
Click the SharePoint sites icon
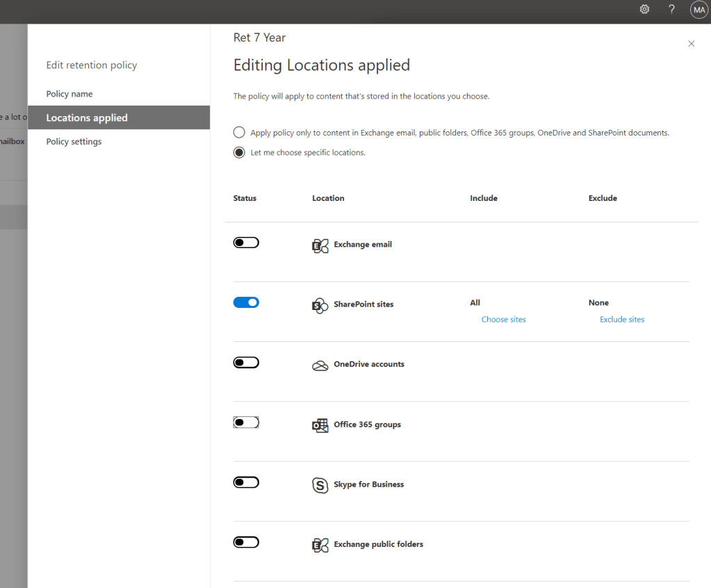320,305
